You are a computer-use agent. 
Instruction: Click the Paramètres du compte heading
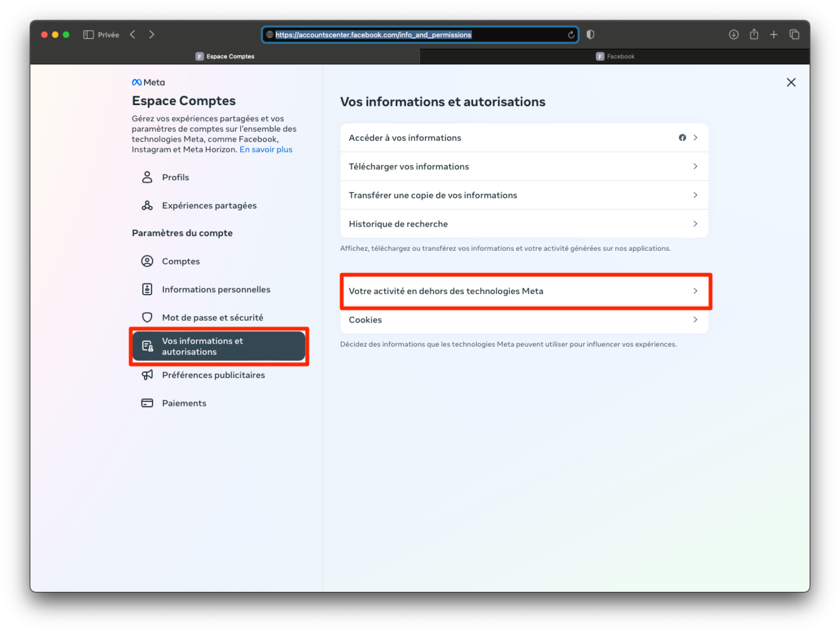pyautogui.click(x=182, y=233)
